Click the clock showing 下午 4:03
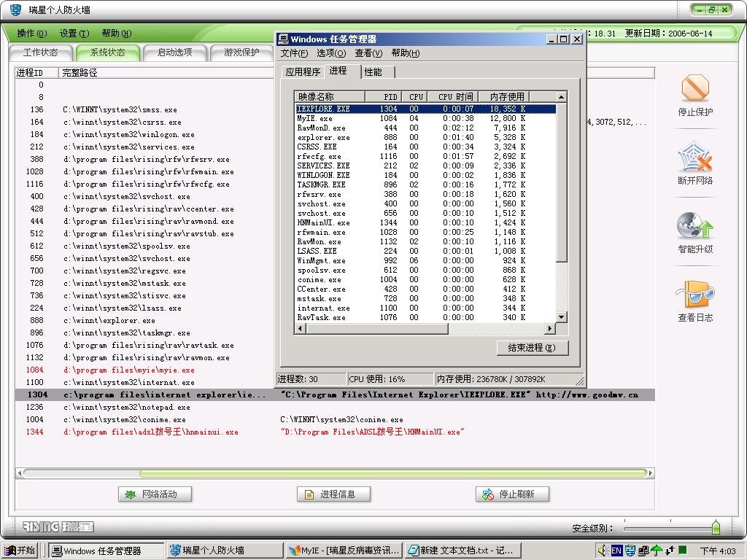The width and height of the screenshot is (747, 560). pos(718,551)
